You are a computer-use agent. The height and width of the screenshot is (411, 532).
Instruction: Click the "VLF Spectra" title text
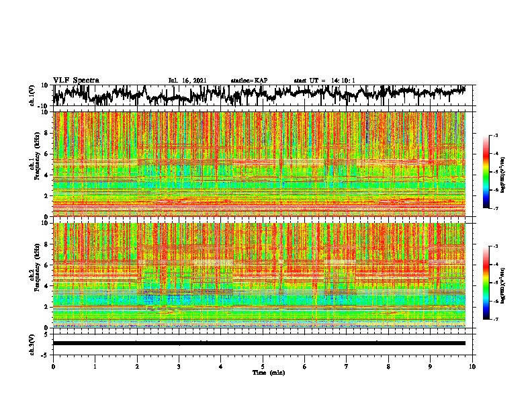click(x=76, y=81)
